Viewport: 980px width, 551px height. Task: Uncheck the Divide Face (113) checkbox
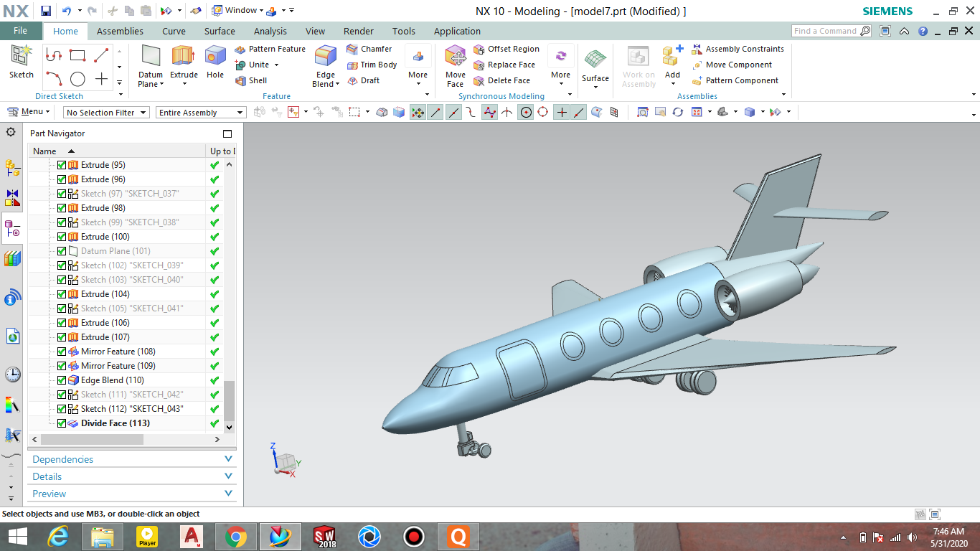coord(61,423)
